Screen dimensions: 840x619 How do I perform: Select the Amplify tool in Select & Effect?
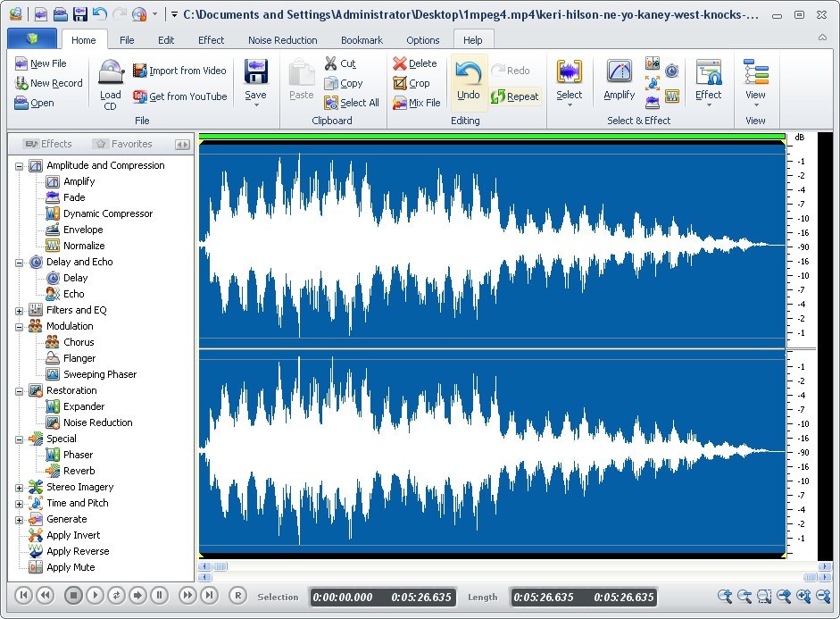click(618, 80)
